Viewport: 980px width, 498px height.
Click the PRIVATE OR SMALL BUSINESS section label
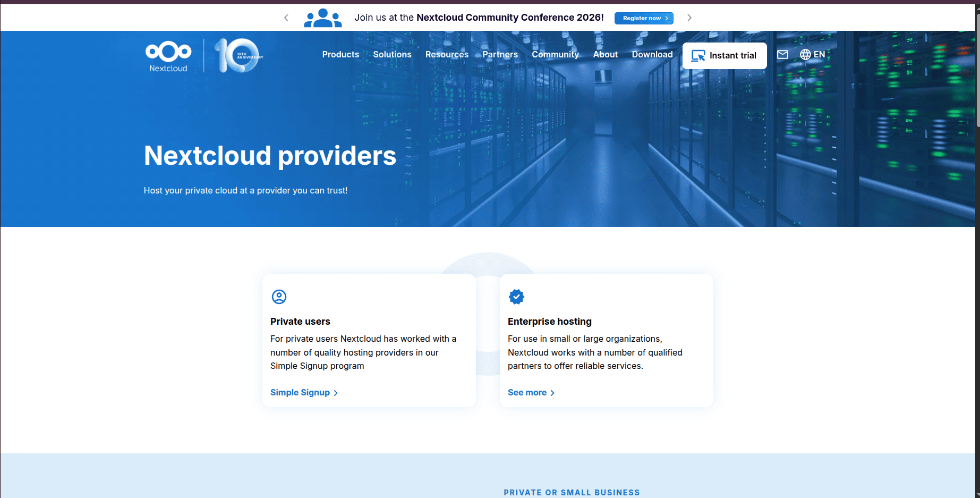pyautogui.click(x=572, y=493)
